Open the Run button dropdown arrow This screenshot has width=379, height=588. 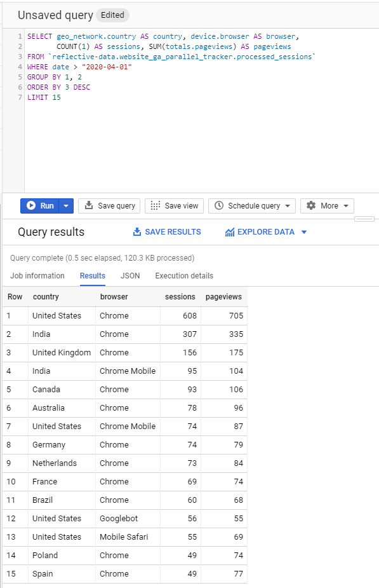click(66, 206)
